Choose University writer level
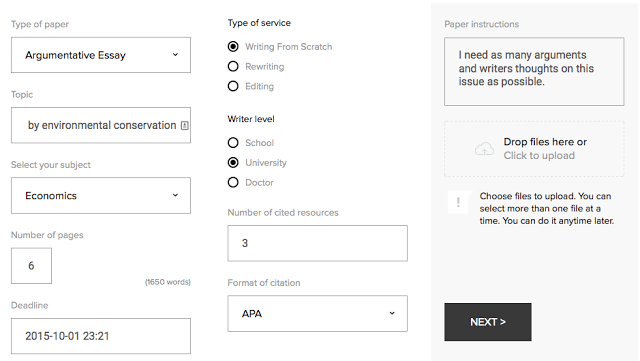The width and height of the screenshot is (640, 361). click(x=233, y=163)
